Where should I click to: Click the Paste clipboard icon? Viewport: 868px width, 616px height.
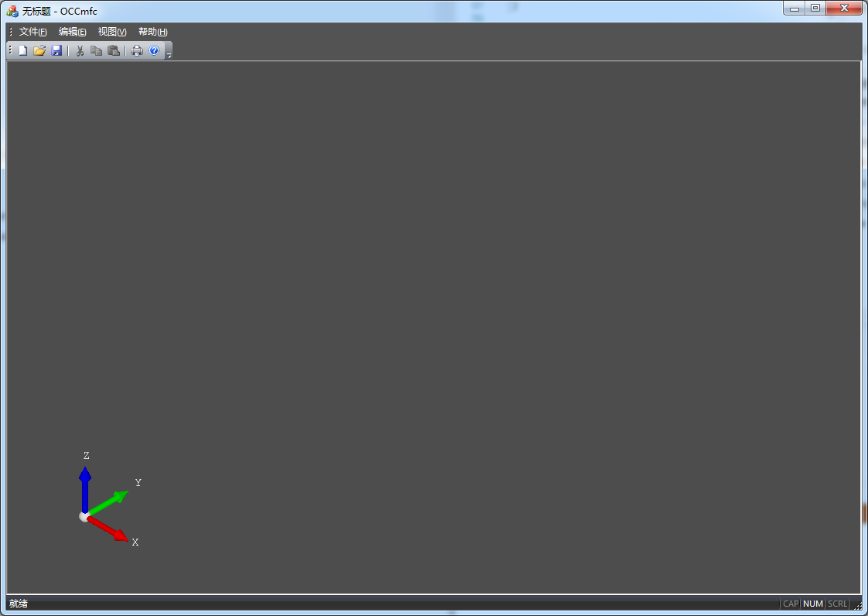tap(114, 50)
